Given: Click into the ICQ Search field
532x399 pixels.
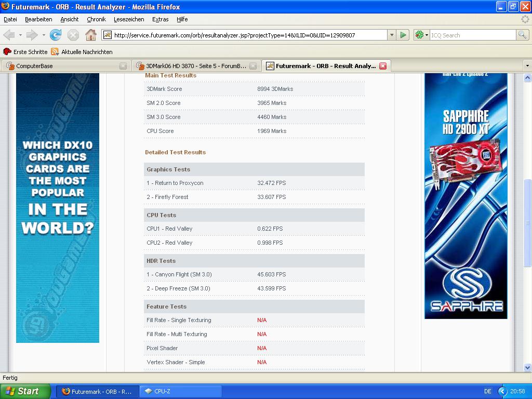Looking at the screenshot, I should coord(473,35).
